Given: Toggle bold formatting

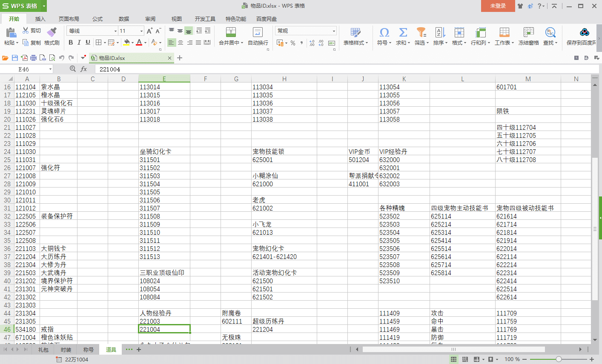Looking at the screenshot, I should [x=71, y=43].
